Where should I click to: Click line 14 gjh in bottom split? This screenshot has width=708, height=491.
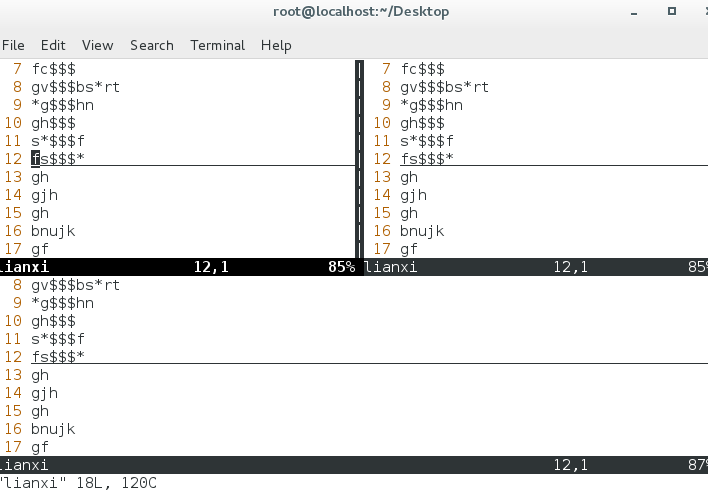(44, 393)
